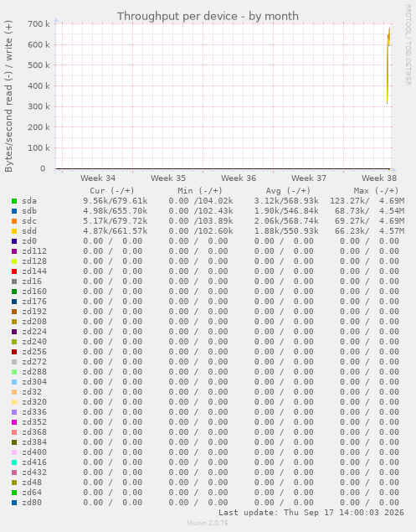
Task: Click the 'Last update' timestamp text
Action: point(311,513)
